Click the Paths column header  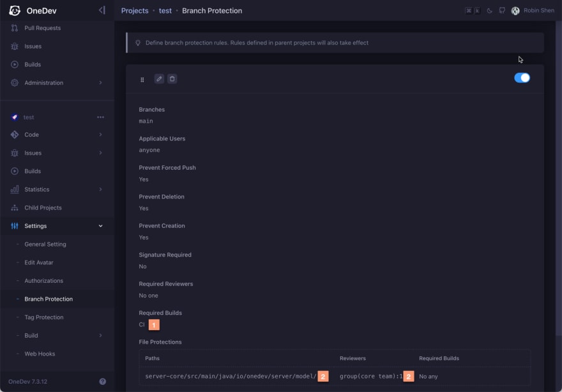tap(153, 358)
